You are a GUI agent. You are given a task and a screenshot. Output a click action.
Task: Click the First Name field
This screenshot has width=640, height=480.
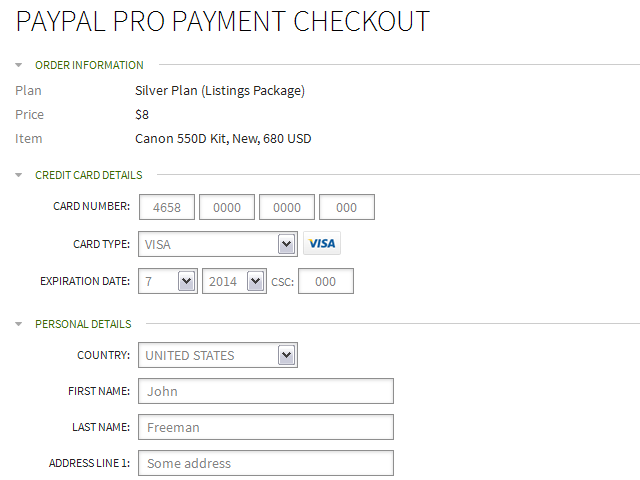pyautogui.click(x=266, y=391)
